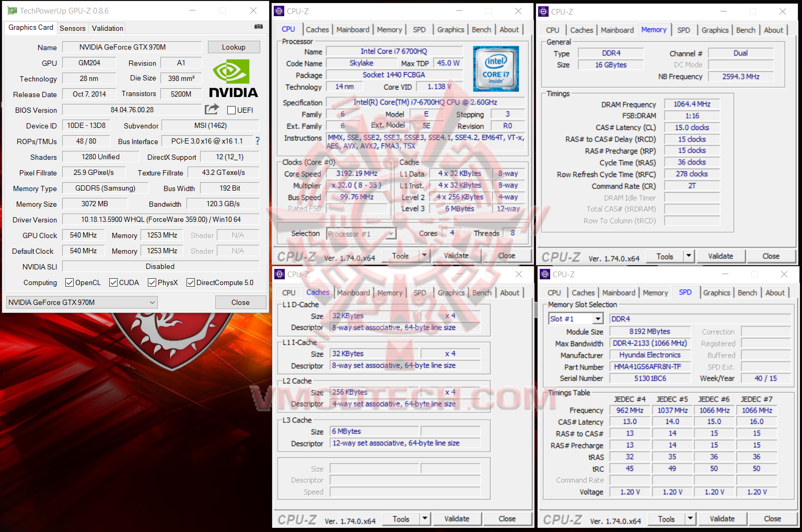Click the Bus Interface question mark icon

pos(257,141)
